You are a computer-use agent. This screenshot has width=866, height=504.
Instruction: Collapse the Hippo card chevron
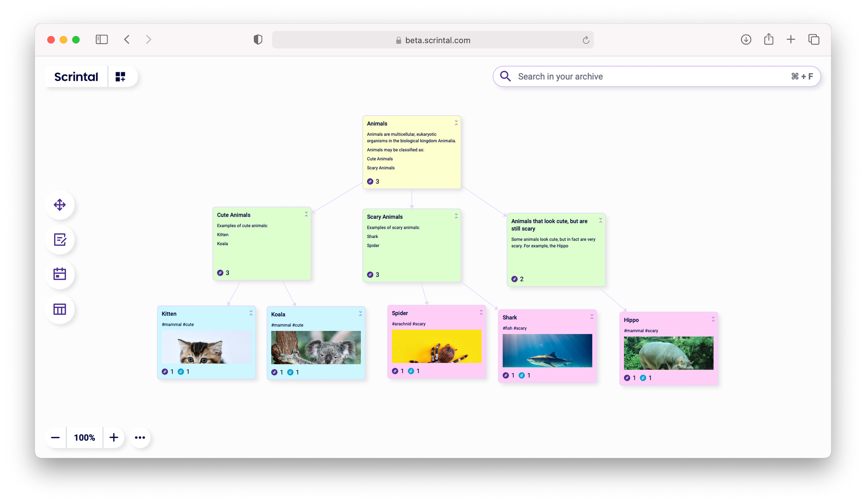[713, 319]
